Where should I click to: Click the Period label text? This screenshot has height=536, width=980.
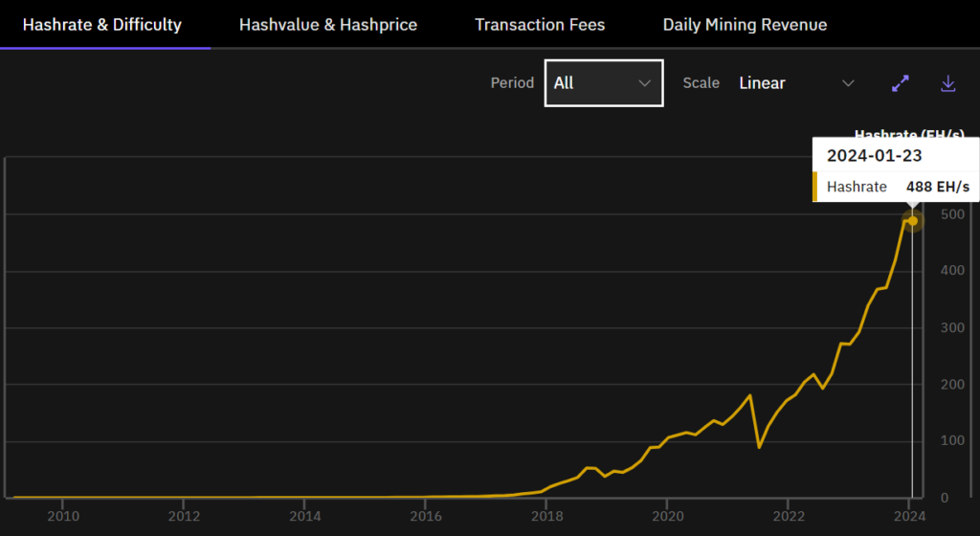click(513, 83)
